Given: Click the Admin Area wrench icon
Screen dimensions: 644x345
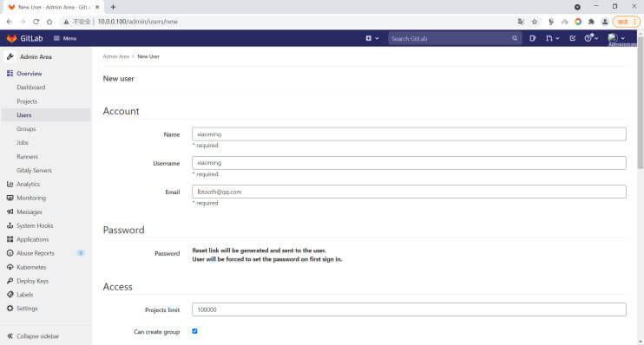Looking at the screenshot, I should click(10, 56).
